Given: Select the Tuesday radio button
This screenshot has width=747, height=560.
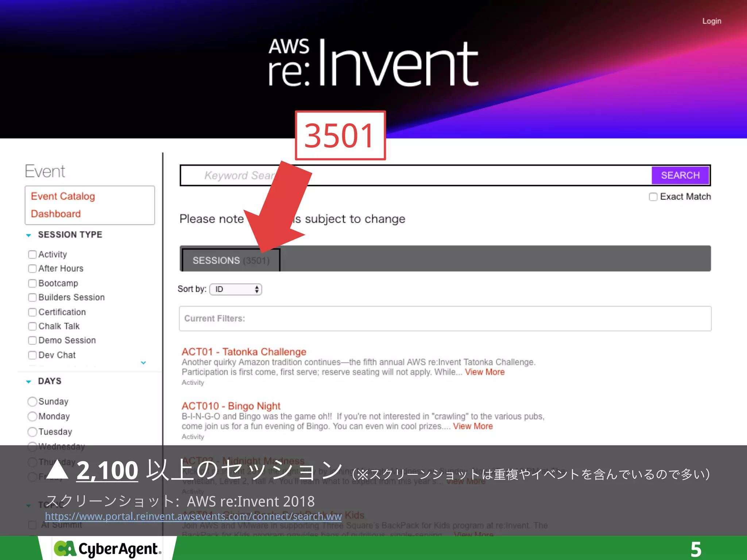Looking at the screenshot, I should point(32,432).
